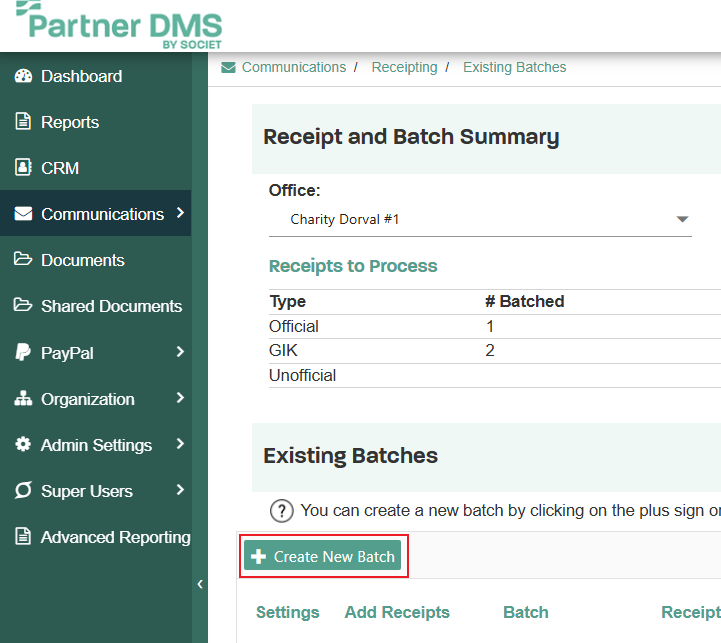Click the Super Users icon
721x643 pixels.
[x=23, y=490]
